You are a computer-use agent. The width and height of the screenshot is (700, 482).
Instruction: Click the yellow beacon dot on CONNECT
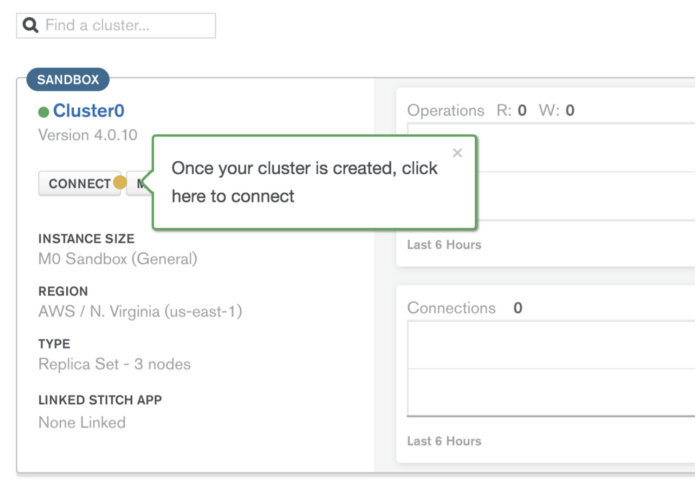click(x=120, y=182)
